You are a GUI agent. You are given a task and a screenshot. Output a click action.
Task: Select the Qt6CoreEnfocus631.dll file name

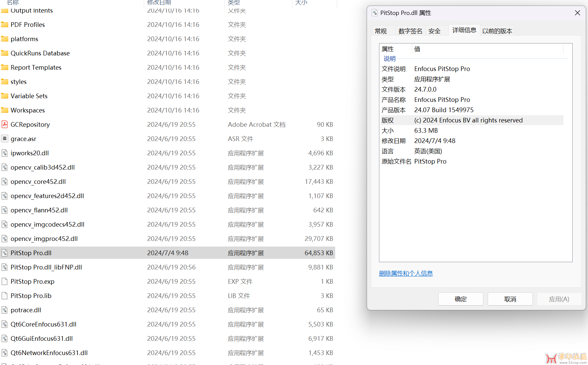44,324
